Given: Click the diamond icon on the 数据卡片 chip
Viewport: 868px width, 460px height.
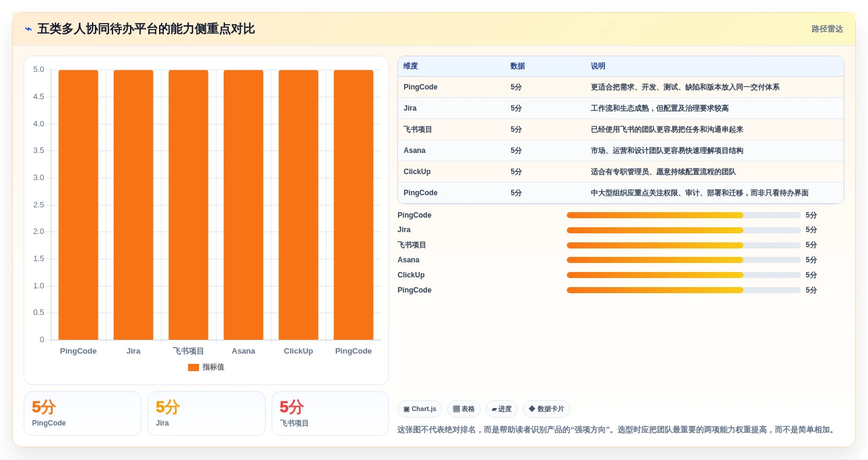Looking at the screenshot, I should (x=532, y=409).
